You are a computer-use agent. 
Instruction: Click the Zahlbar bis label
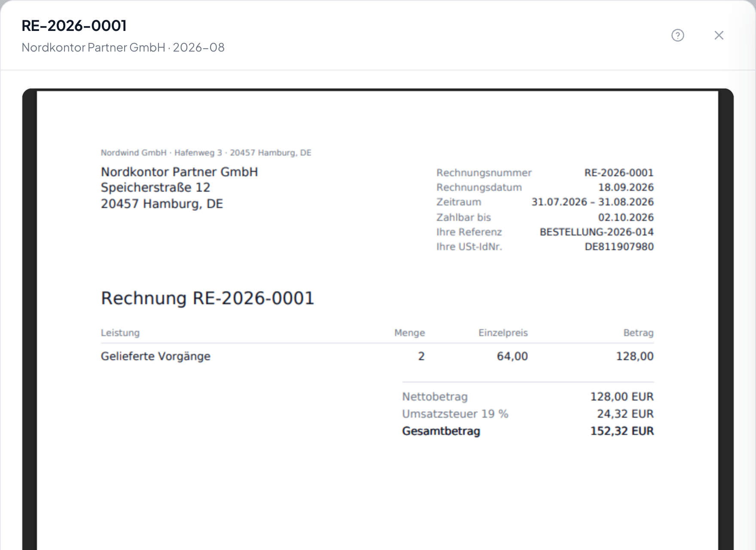463,217
